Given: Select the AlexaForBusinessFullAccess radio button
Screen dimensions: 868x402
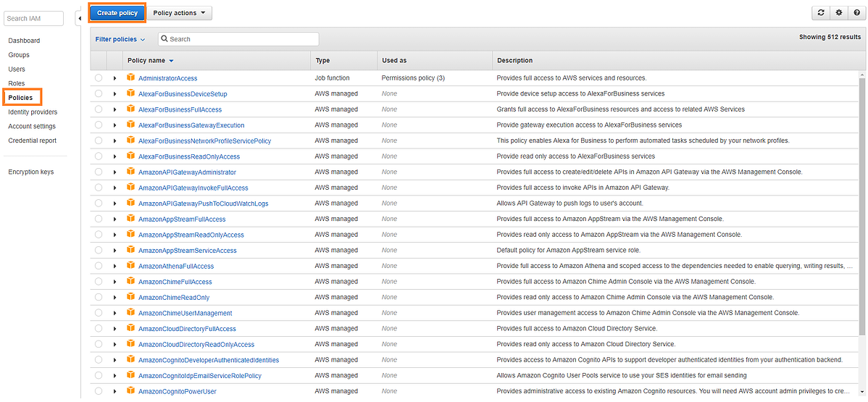Looking at the screenshot, I should coord(98,109).
